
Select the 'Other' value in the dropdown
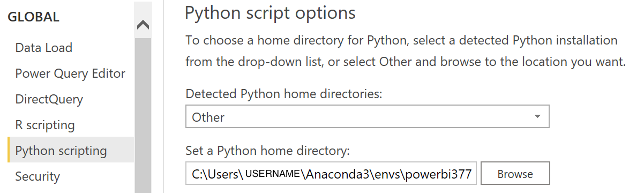click(x=208, y=117)
